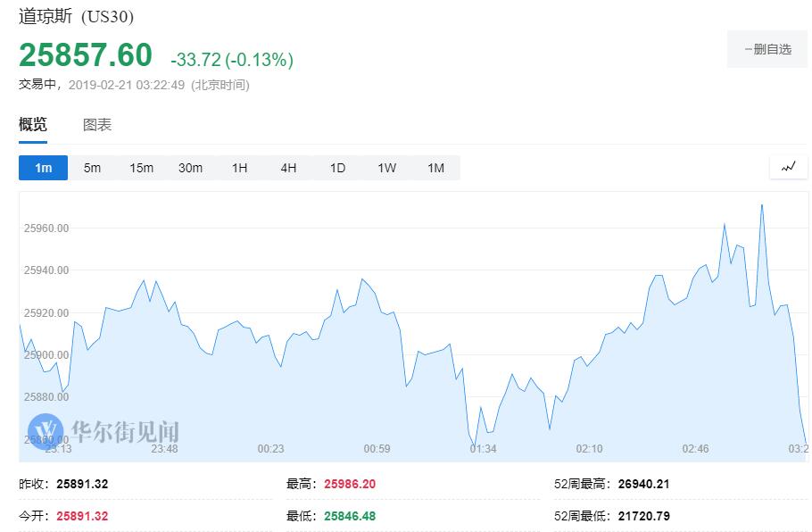This screenshot has width=812, height=532.
Task: Click the 25857.60 current price
Action: tap(86, 55)
